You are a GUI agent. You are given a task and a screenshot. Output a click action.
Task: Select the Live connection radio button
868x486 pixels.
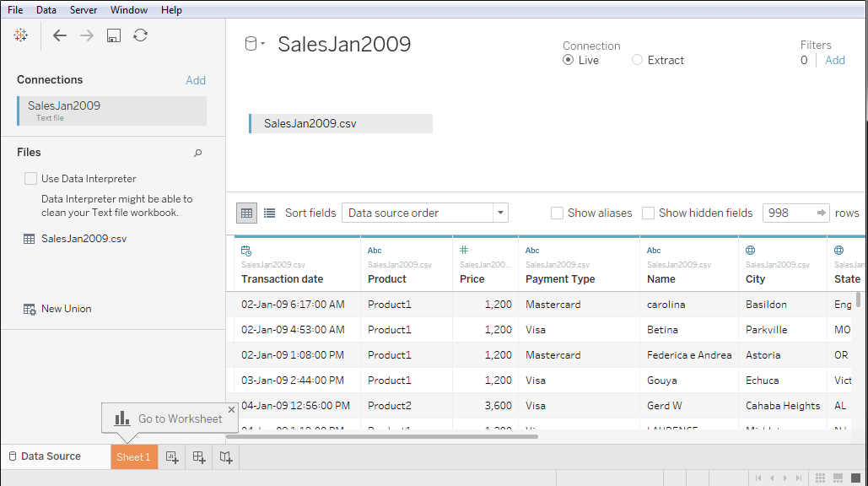[x=568, y=60]
